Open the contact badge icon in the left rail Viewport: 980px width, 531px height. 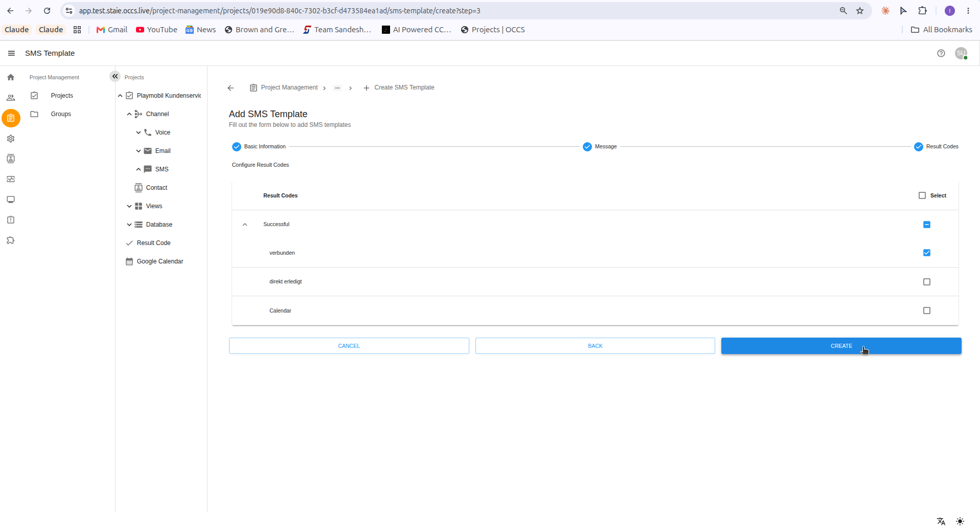pyautogui.click(x=11, y=159)
